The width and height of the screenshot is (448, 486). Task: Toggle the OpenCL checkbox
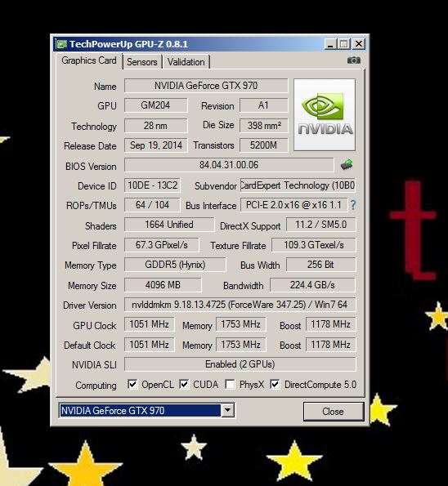(x=132, y=385)
